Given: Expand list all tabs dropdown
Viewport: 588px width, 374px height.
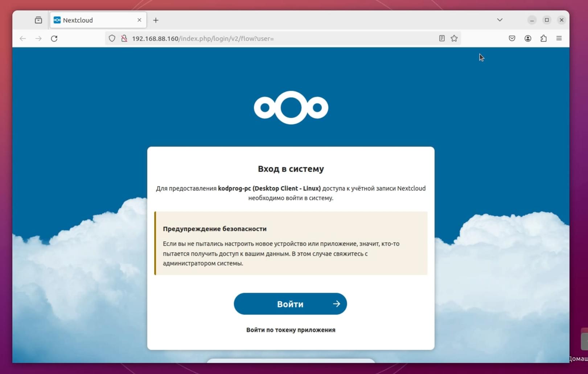Looking at the screenshot, I should [500, 20].
